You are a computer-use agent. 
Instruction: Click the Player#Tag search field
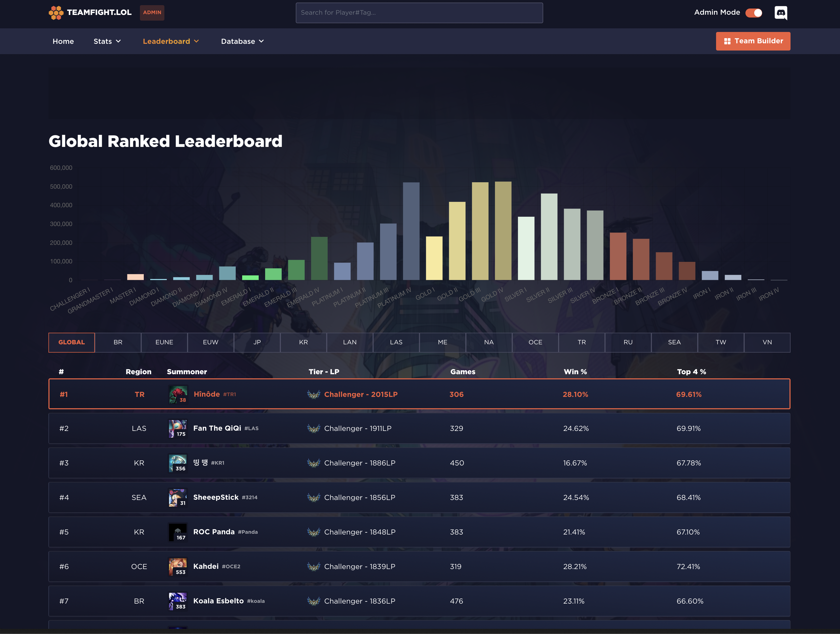419,13
